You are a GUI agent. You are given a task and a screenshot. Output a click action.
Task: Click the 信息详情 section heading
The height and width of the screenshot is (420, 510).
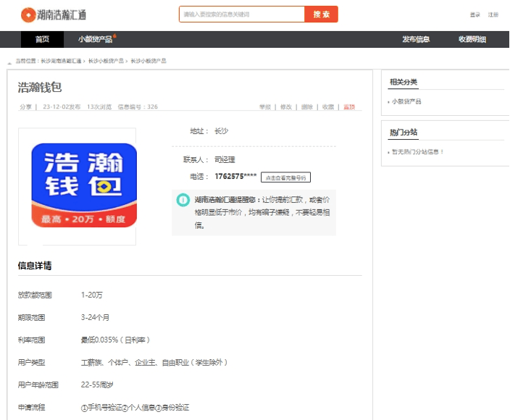tap(35, 266)
